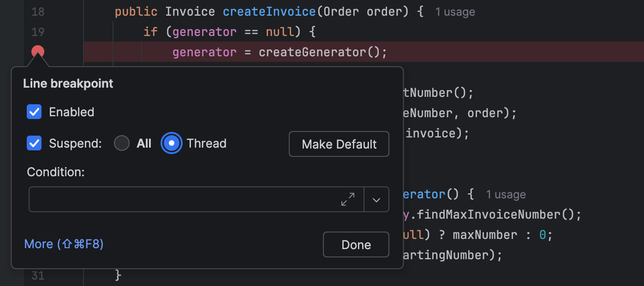Open the More (⇧⌘F8) breakpoint settings link
The width and height of the screenshot is (644, 286).
coord(64,244)
